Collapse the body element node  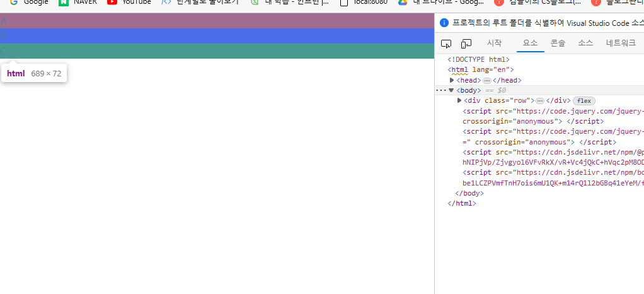pyautogui.click(x=451, y=90)
